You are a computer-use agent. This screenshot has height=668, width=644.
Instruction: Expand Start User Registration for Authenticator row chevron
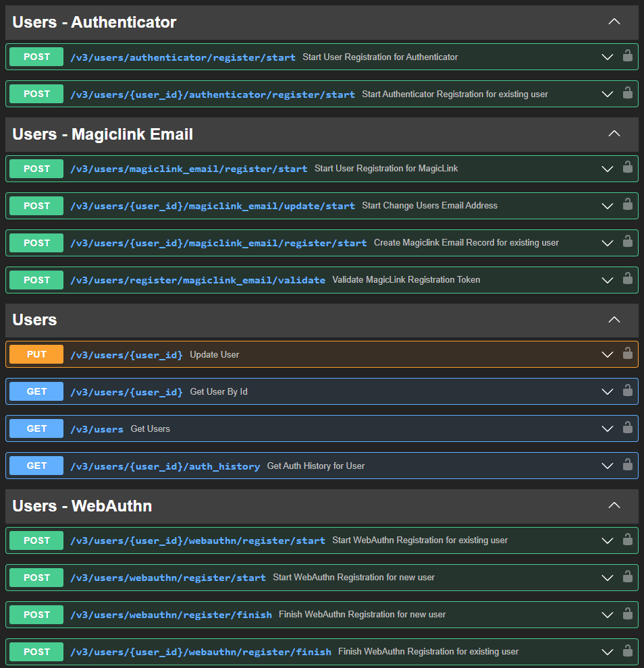coord(608,57)
